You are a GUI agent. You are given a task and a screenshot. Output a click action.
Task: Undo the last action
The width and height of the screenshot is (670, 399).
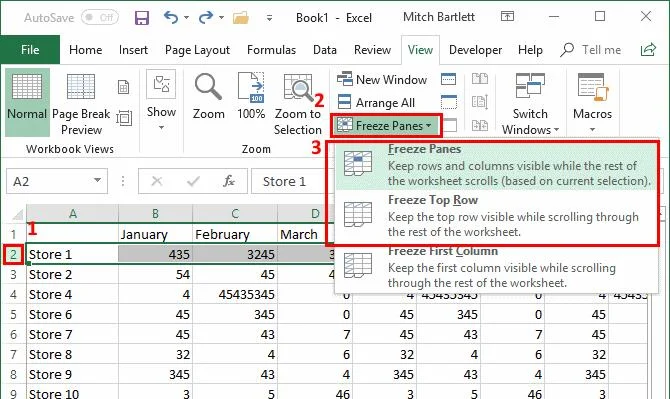pos(171,18)
